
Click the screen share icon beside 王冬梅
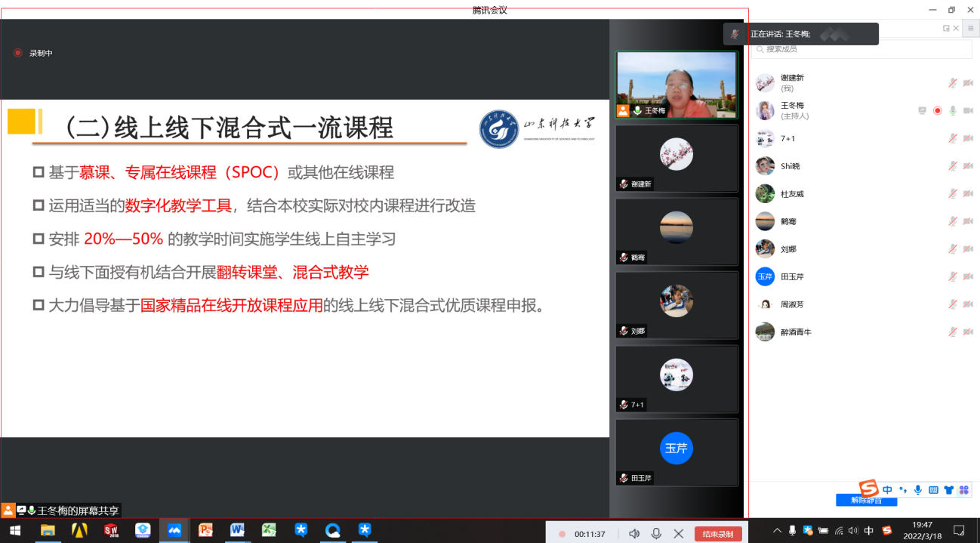point(922,110)
